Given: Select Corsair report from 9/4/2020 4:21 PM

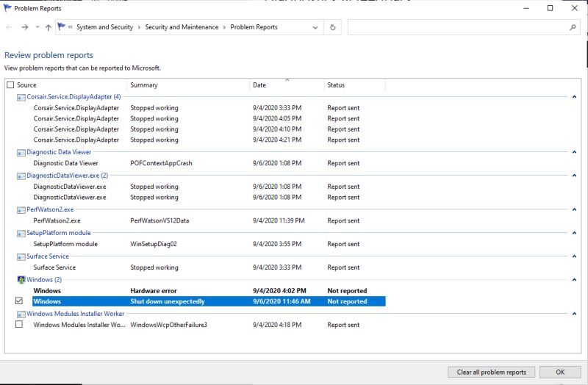Looking at the screenshot, I should coord(209,140).
